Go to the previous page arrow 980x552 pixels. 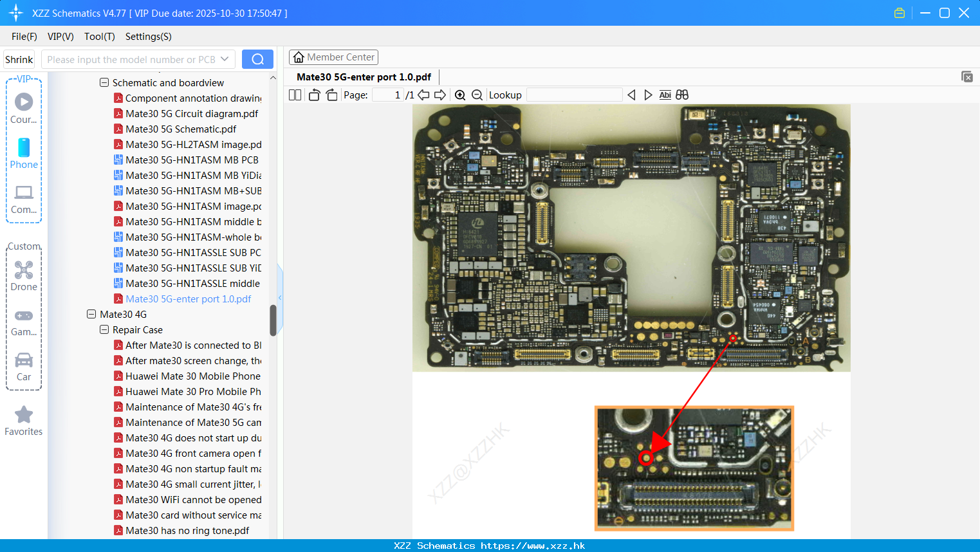[x=423, y=95]
